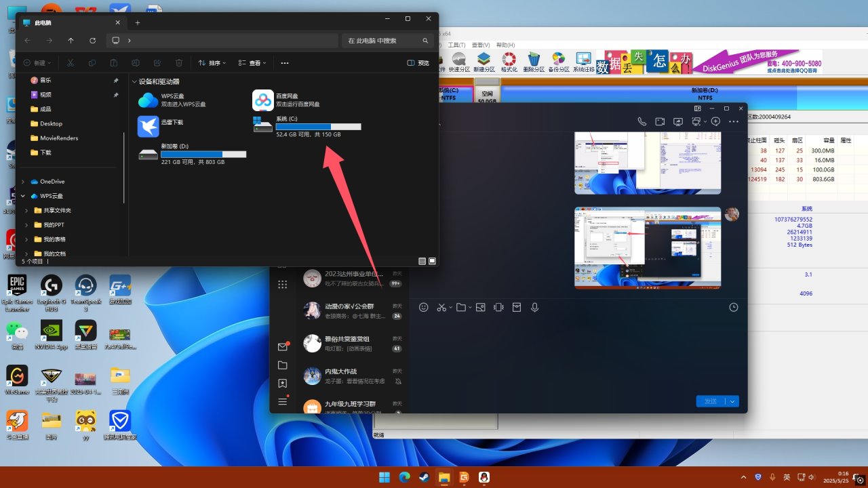868x488 pixels.
Task: Click the 发送 send button
Action: (710, 401)
